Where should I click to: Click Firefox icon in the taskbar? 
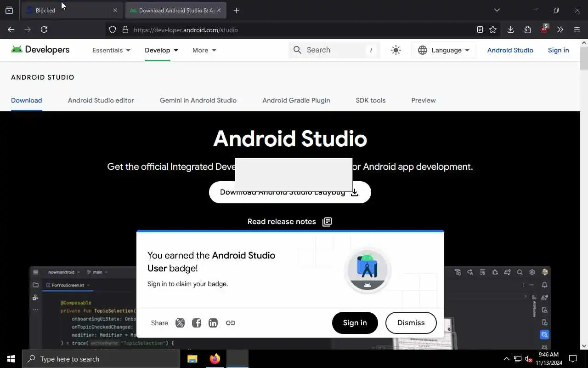pyautogui.click(x=215, y=359)
